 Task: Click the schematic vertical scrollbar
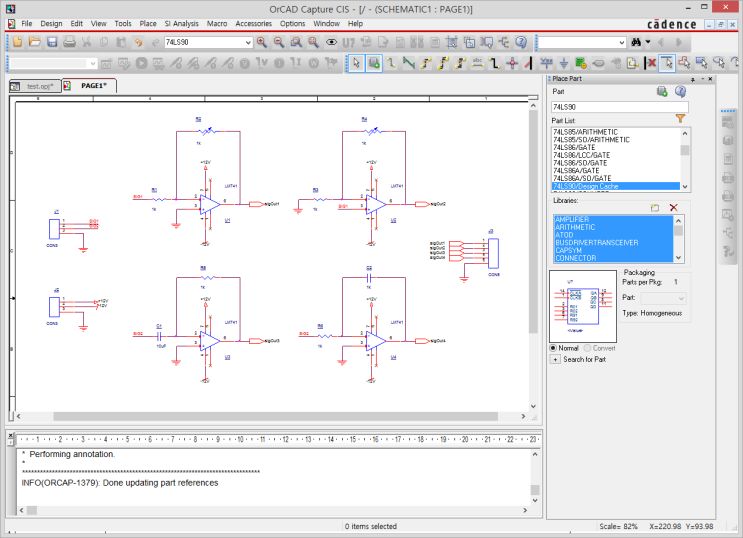point(533,223)
